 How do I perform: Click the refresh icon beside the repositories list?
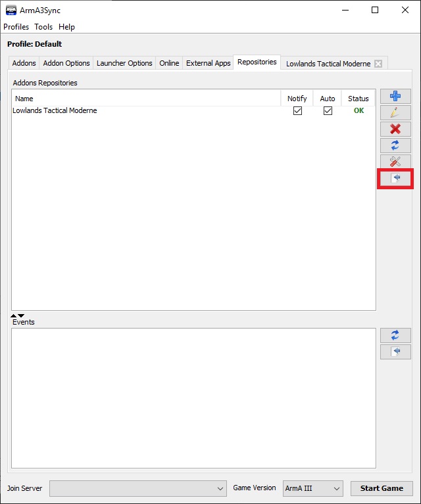(x=395, y=145)
